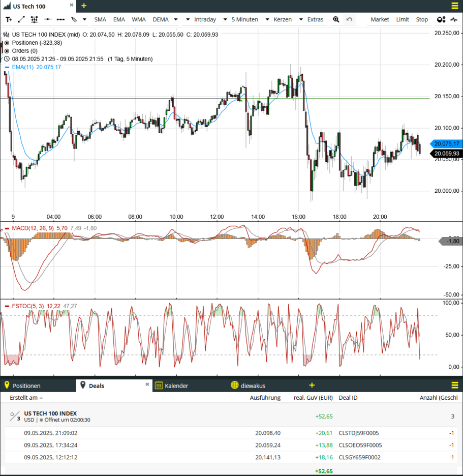Toggle Orders display on chart

[7, 51]
